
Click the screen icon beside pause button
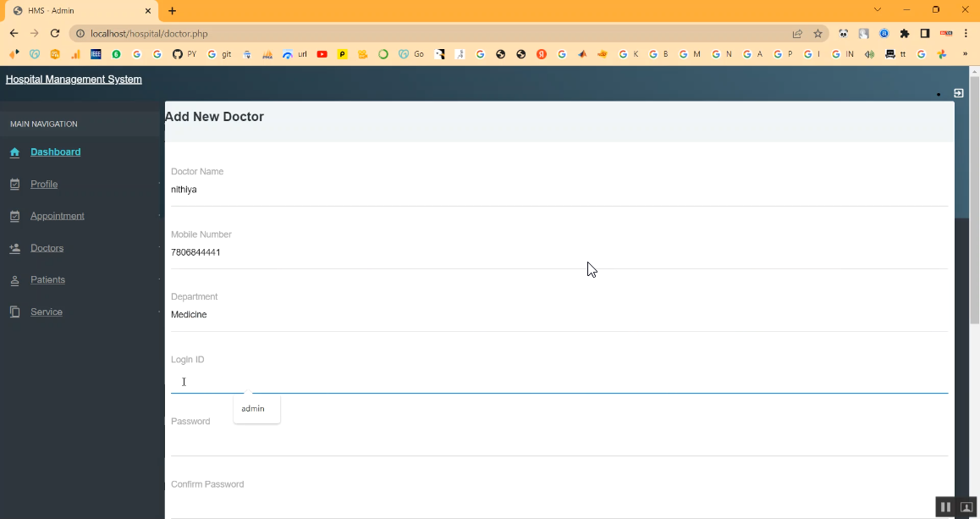(966, 507)
